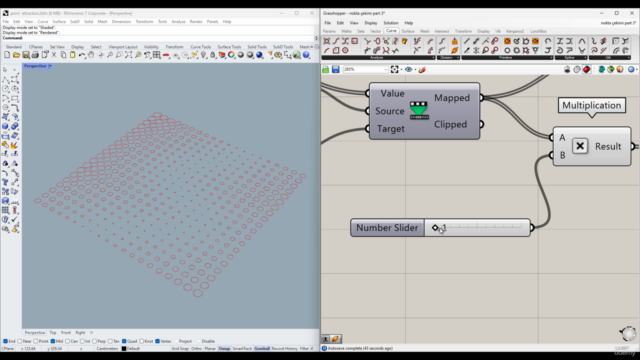Click the New file icon in Rhino toolbar
This screenshot has width=640, height=360.
[x=7, y=55]
